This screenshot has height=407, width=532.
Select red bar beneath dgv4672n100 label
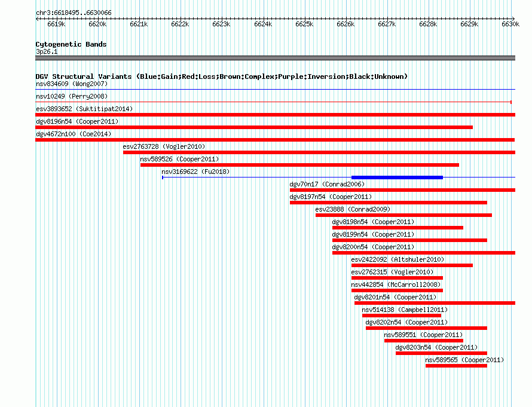coord(275,140)
